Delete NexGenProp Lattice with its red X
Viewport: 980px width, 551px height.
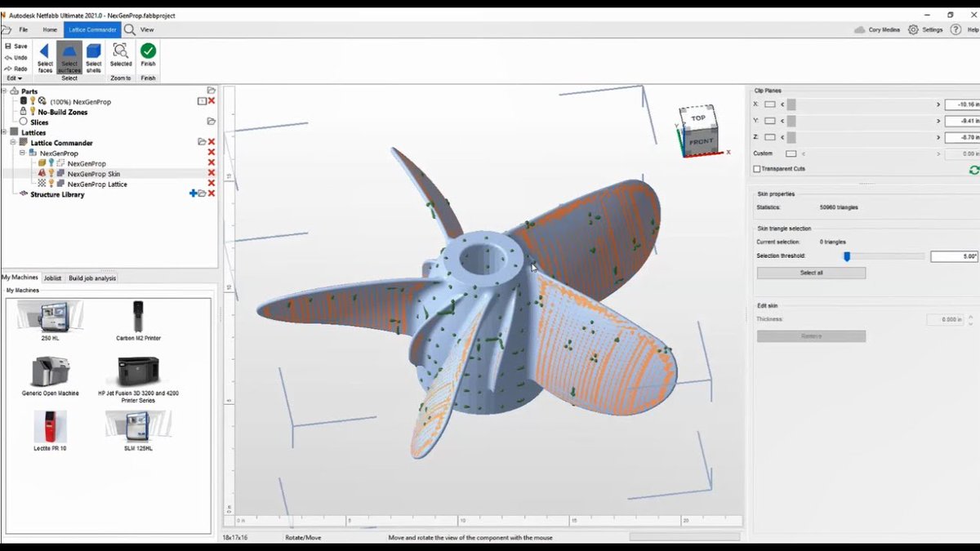[211, 184]
